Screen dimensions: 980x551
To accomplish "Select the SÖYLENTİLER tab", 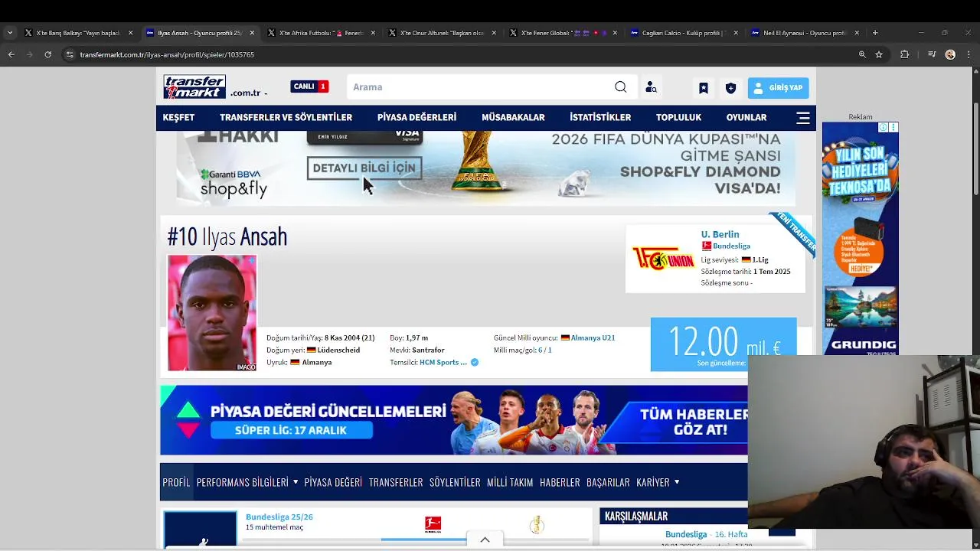I will click(455, 482).
